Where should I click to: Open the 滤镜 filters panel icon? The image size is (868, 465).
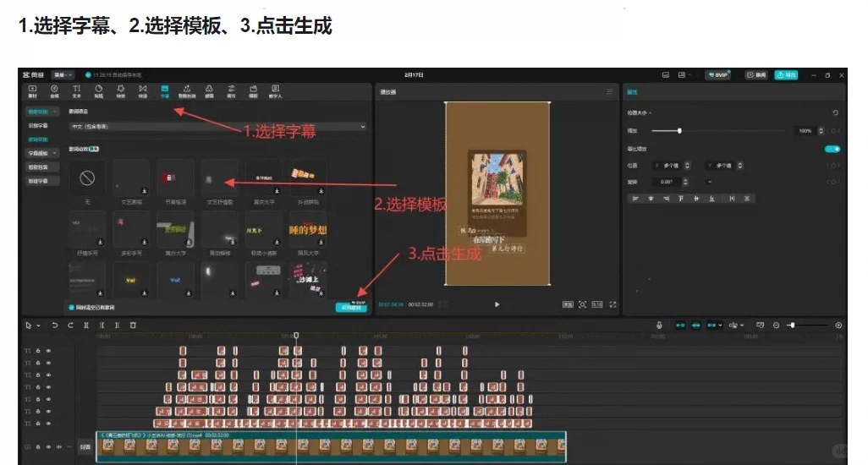coord(209,91)
